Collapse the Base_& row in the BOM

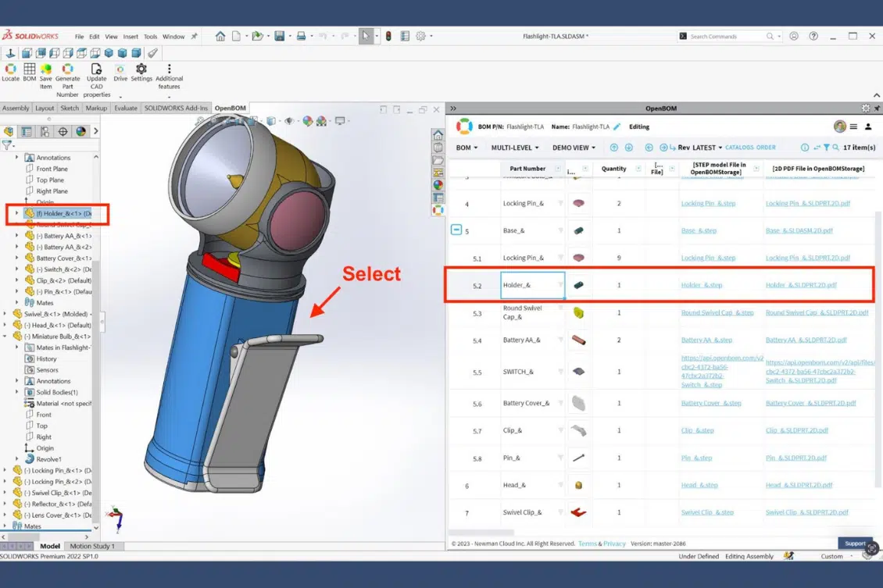tap(456, 230)
